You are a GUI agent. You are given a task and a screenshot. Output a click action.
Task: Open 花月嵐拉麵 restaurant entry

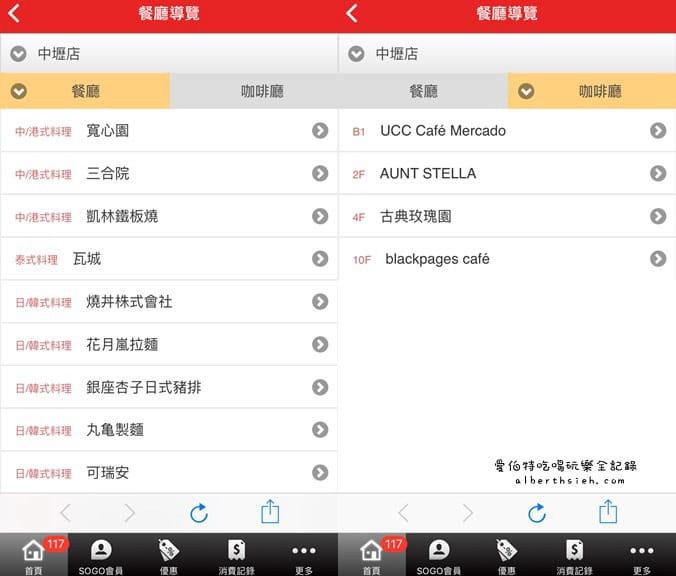[x=169, y=344]
